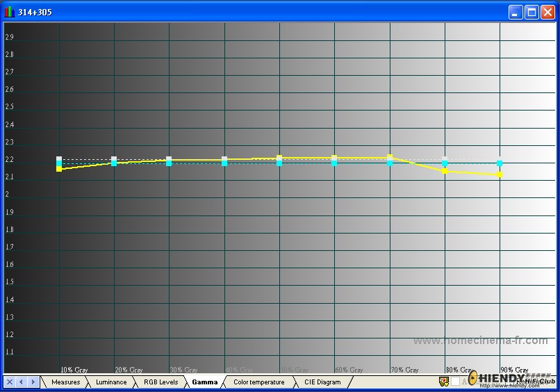
Task: Select the Gamma tab
Action: (205, 382)
